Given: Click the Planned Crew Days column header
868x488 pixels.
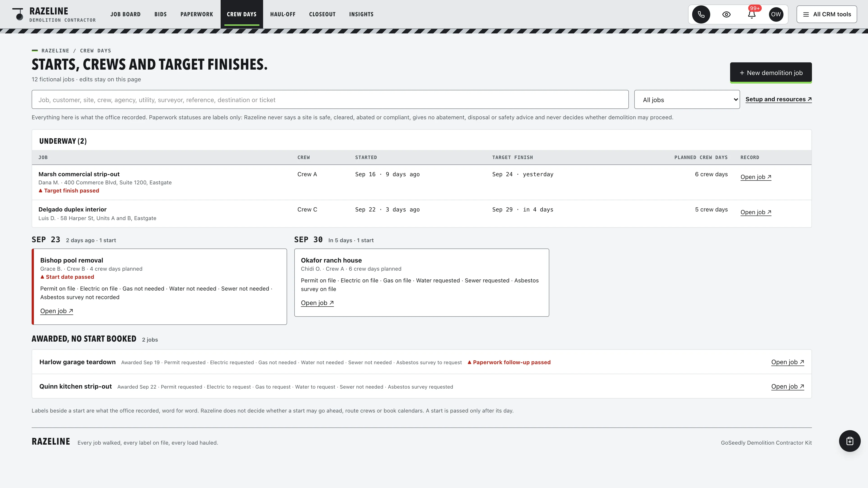Looking at the screenshot, I should 701,158.
